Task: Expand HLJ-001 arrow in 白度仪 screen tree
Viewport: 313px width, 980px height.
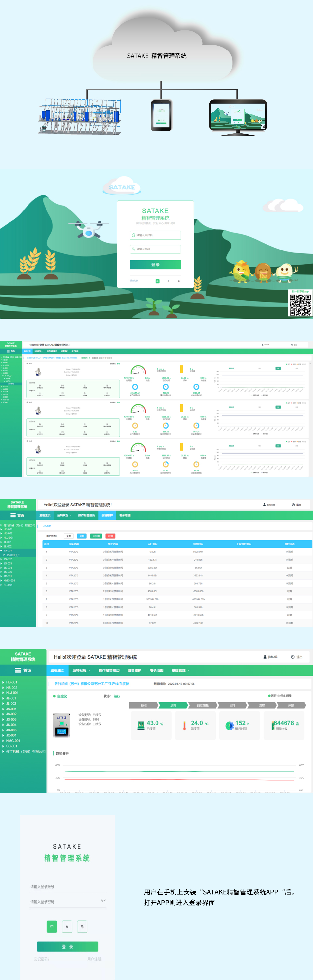Action: click(3, 693)
